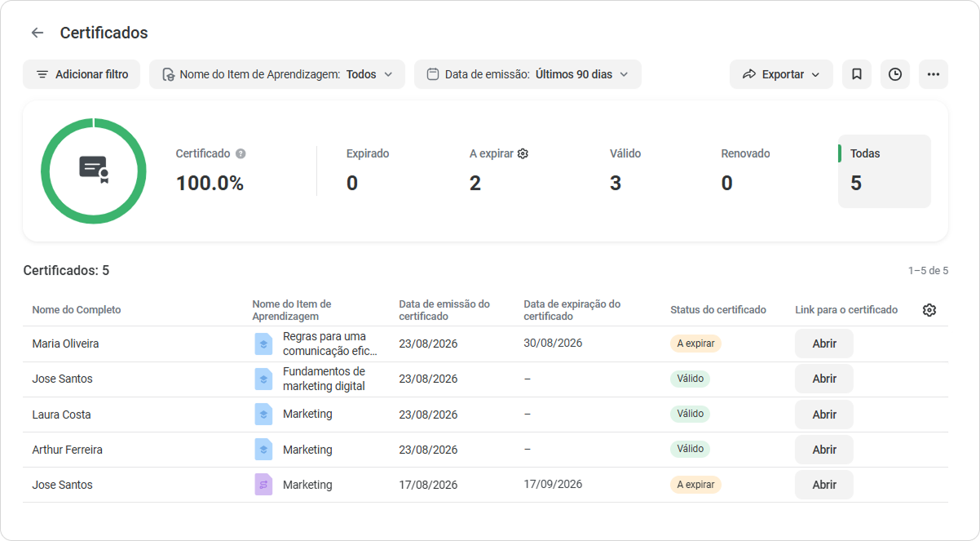
Task: Go back using the left arrow icon
Action: pos(38,33)
